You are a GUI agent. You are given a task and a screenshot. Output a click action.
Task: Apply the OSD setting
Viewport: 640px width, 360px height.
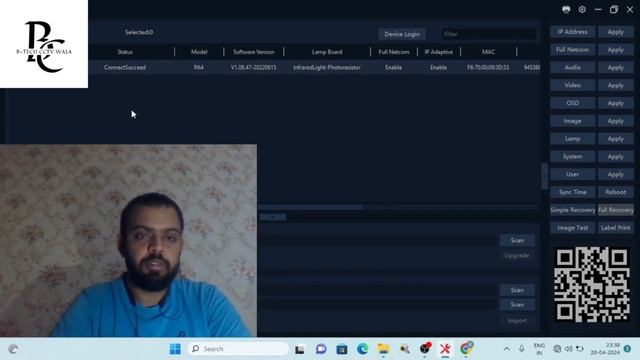(616, 103)
